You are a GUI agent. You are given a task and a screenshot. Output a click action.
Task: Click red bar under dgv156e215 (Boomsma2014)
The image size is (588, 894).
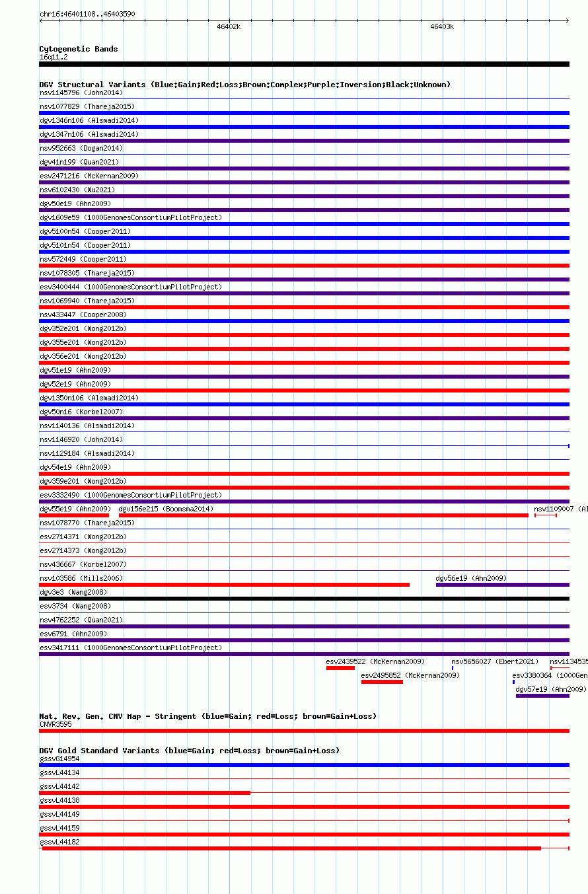coord(324,515)
